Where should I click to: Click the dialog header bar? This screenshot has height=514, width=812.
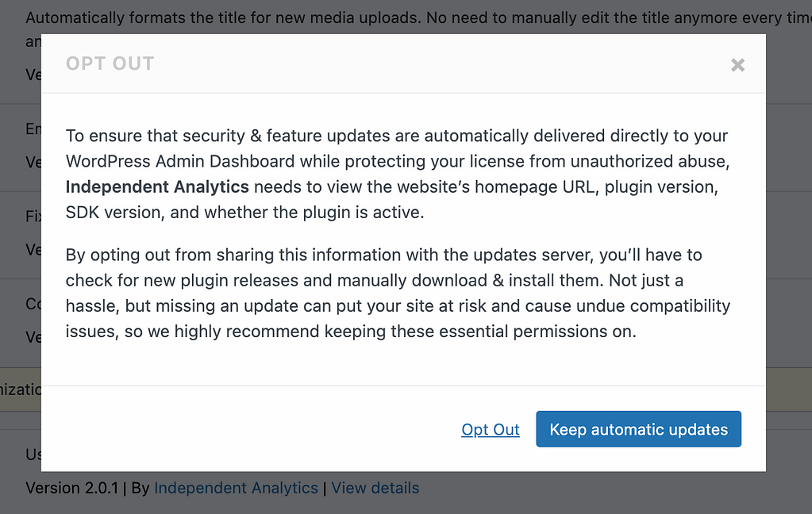click(x=397, y=64)
